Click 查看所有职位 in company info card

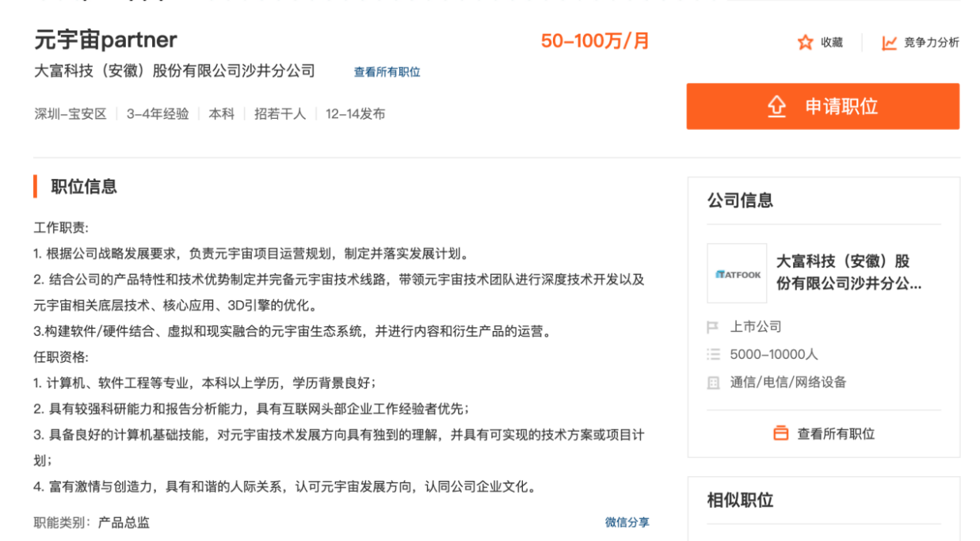(x=836, y=433)
